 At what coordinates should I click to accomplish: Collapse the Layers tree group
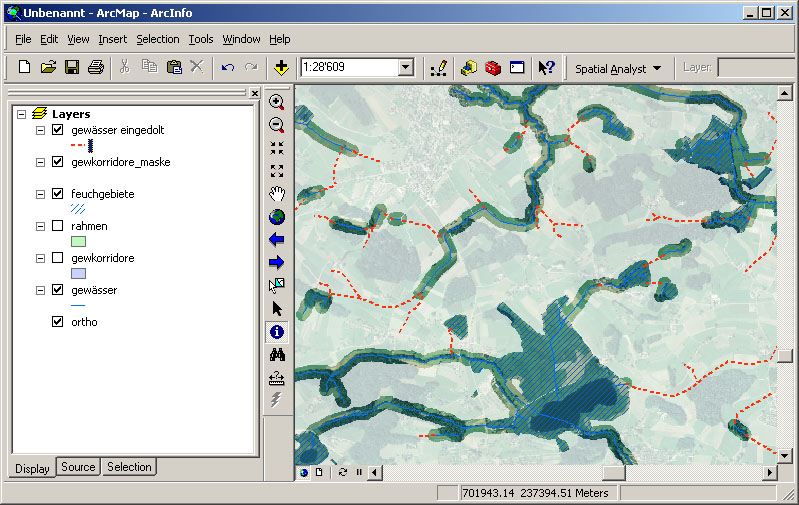pyautogui.click(x=22, y=114)
